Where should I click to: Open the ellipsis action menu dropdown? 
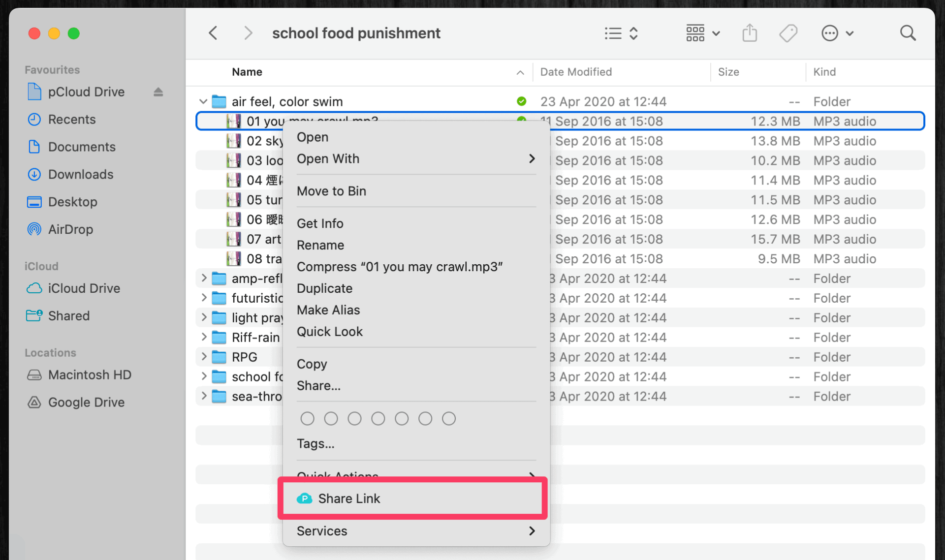tap(837, 33)
